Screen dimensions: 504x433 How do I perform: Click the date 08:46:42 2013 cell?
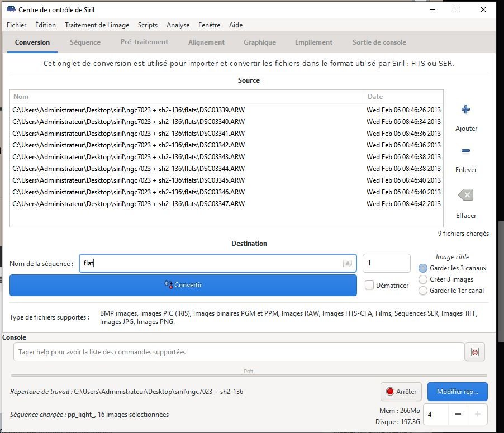[403, 204]
